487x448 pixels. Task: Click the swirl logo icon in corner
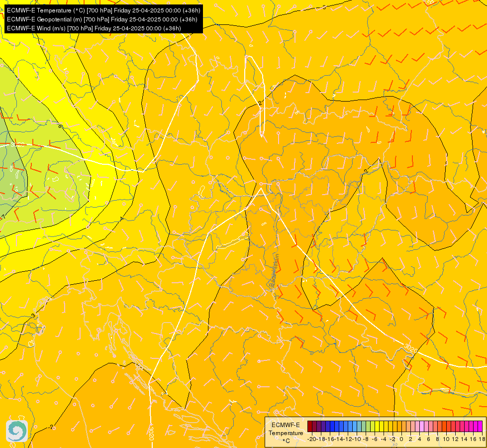(17, 431)
